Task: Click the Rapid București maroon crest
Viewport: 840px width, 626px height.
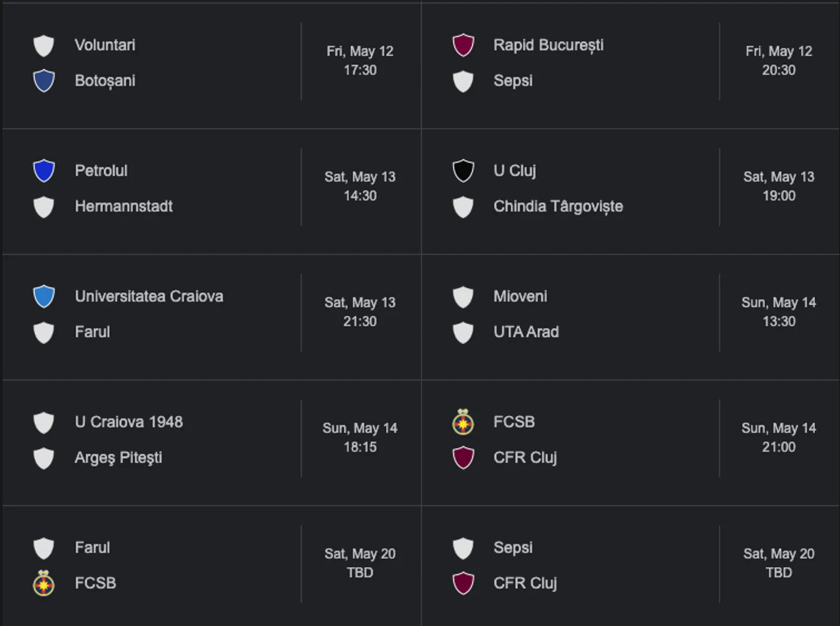Action: pyautogui.click(x=463, y=46)
